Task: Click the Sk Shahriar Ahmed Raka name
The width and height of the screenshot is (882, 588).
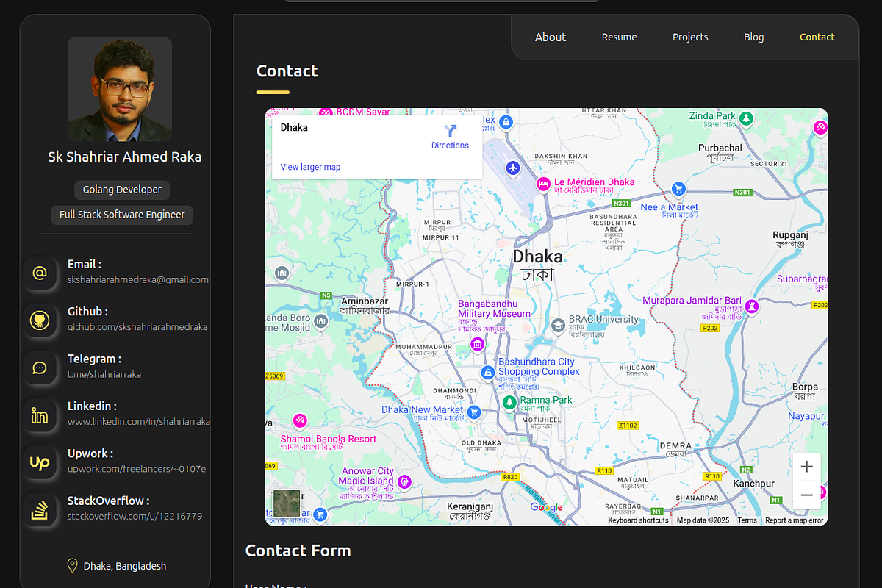Action: pos(124,157)
